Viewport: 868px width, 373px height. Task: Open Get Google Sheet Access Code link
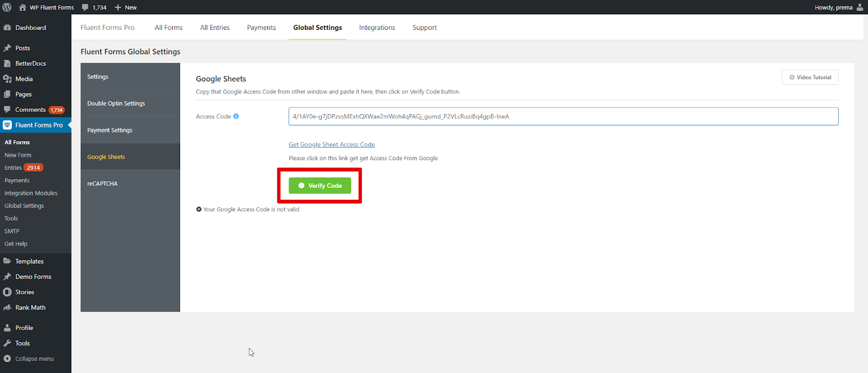pos(331,144)
